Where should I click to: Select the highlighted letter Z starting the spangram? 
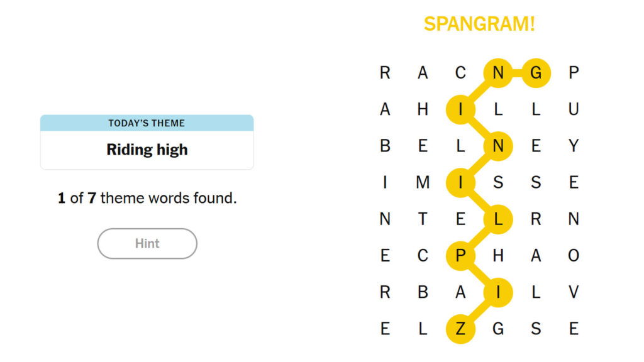point(461,328)
